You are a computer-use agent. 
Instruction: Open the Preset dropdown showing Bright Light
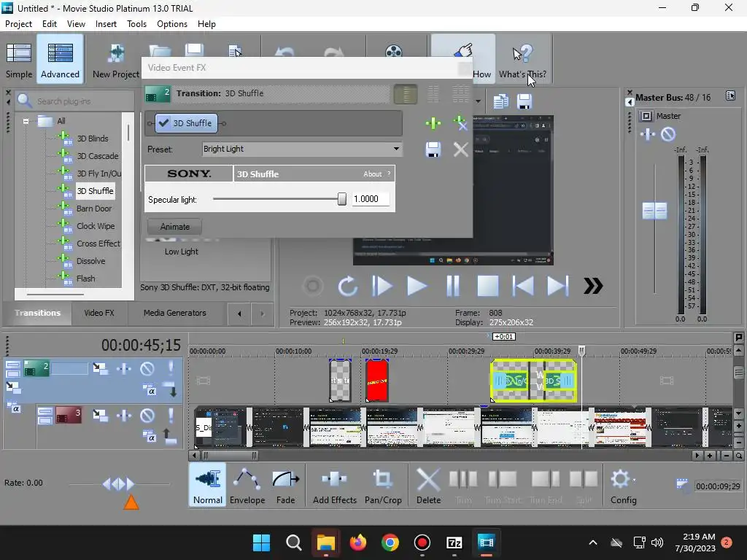302,149
